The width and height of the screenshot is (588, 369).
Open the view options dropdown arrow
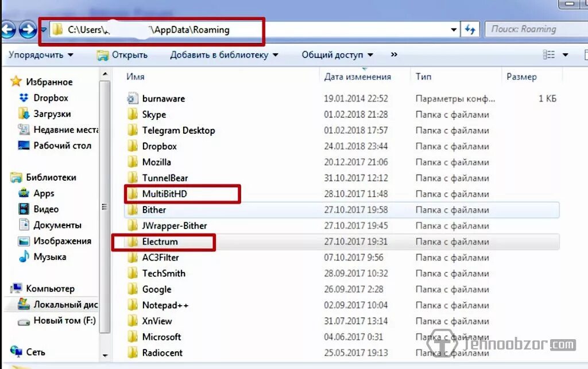pos(565,55)
